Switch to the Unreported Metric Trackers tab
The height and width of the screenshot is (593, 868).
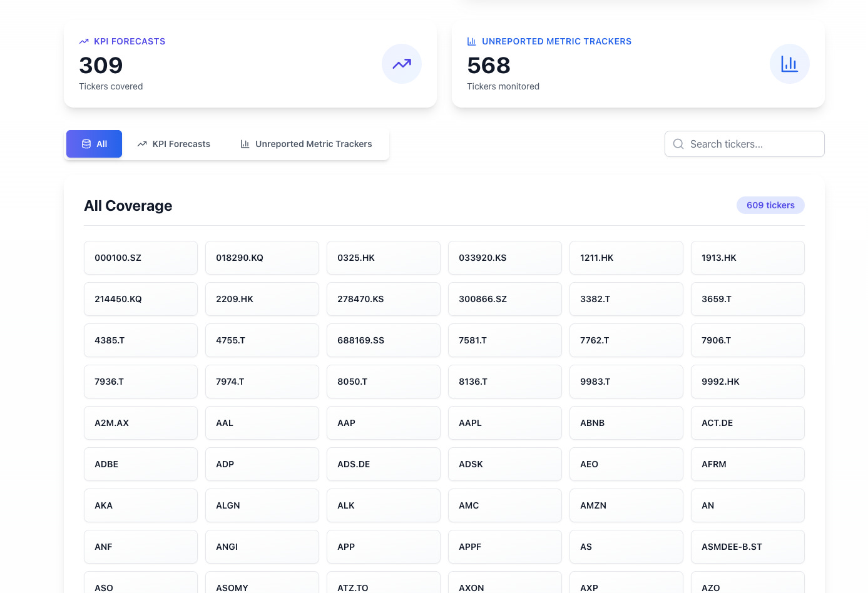click(x=306, y=144)
